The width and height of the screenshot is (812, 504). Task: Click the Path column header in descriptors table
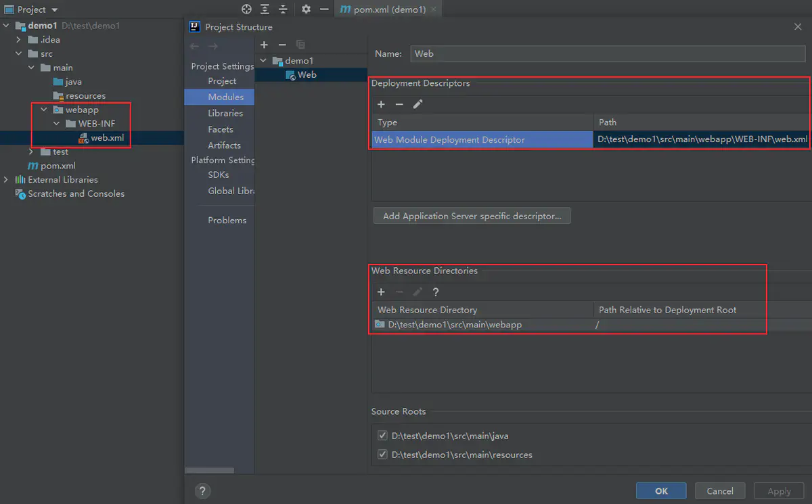702,122
